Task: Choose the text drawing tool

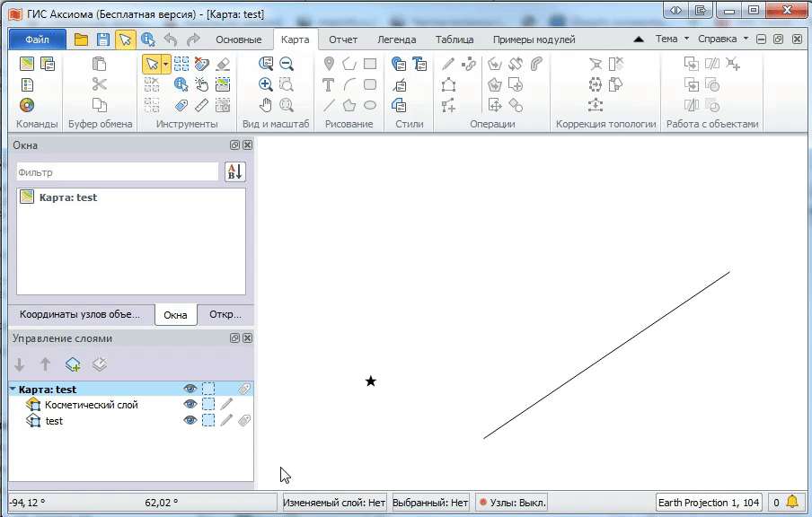Action: (x=329, y=84)
